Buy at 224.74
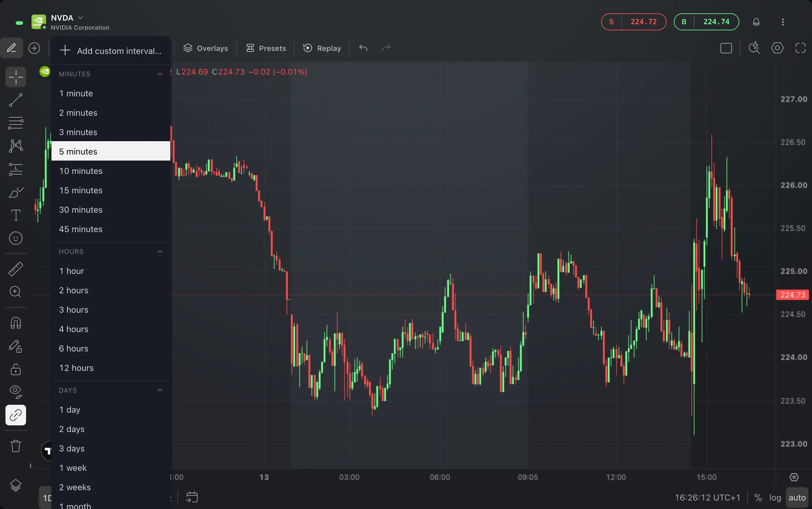 coord(706,22)
